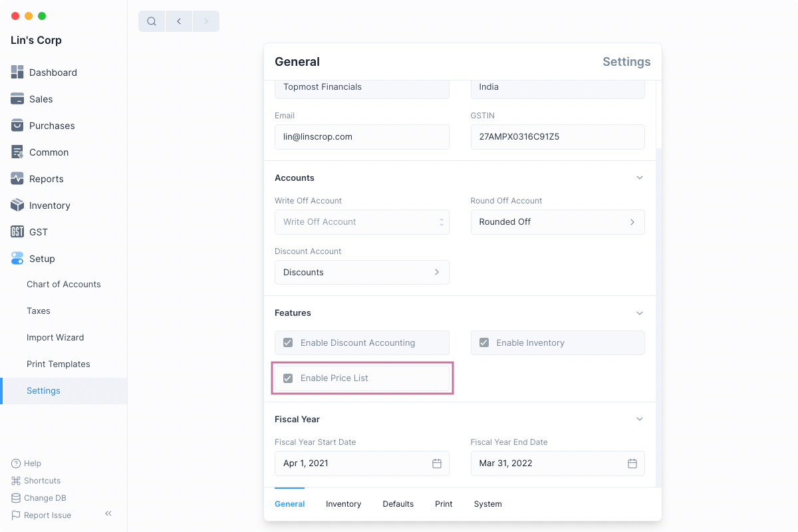This screenshot has height=532, width=798.
Task: Toggle Enable Discount Accounting checkbox
Action: point(288,343)
